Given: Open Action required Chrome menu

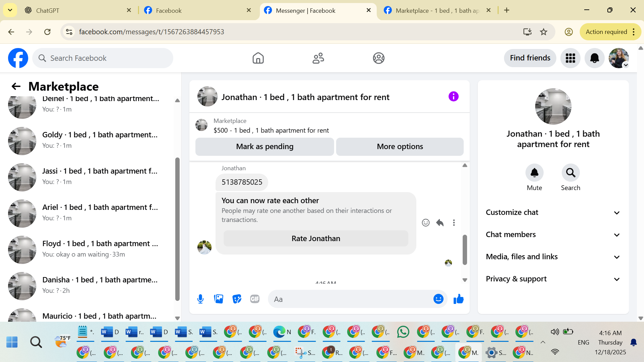Looking at the screenshot, I should pos(610,32).
